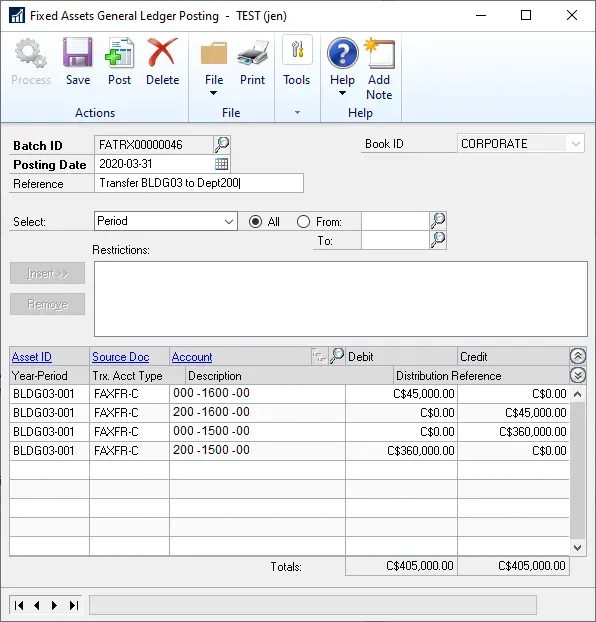Image resolution: width=596 pixels, height=622 pixels.
Task: Open the Add Note icon
Action: pos(379,53)
